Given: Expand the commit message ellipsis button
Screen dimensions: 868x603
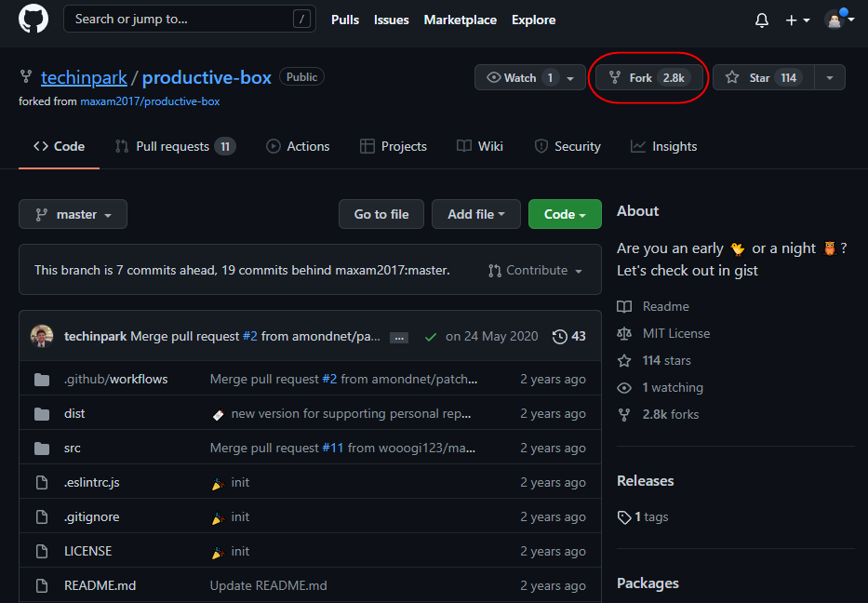Looking at the screenshot, I should pyautogui.click(x=399, y=337).
